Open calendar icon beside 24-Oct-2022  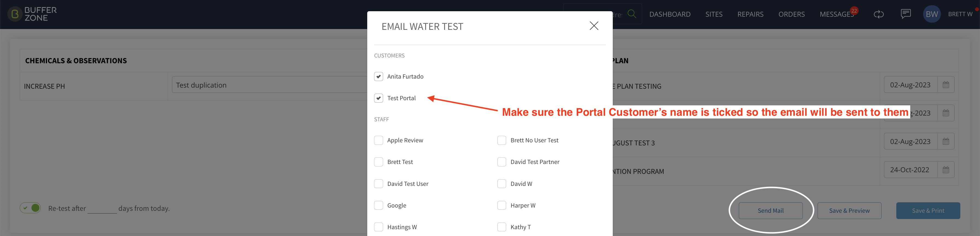[x=946, y=170]
